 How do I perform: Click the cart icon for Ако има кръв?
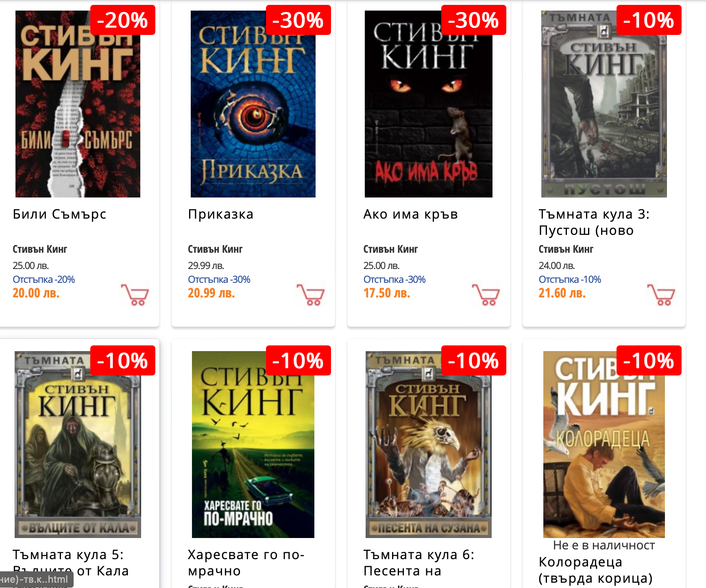tap(486, 295)
